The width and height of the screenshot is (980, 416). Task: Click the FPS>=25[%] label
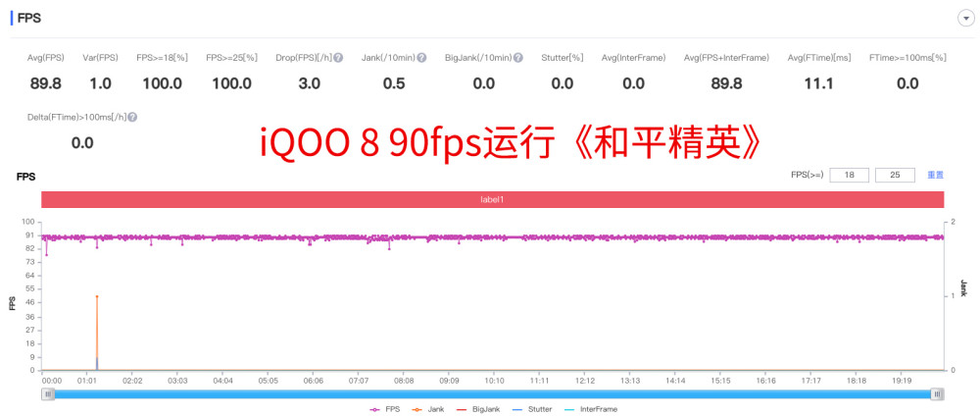(x=231, y=58)
